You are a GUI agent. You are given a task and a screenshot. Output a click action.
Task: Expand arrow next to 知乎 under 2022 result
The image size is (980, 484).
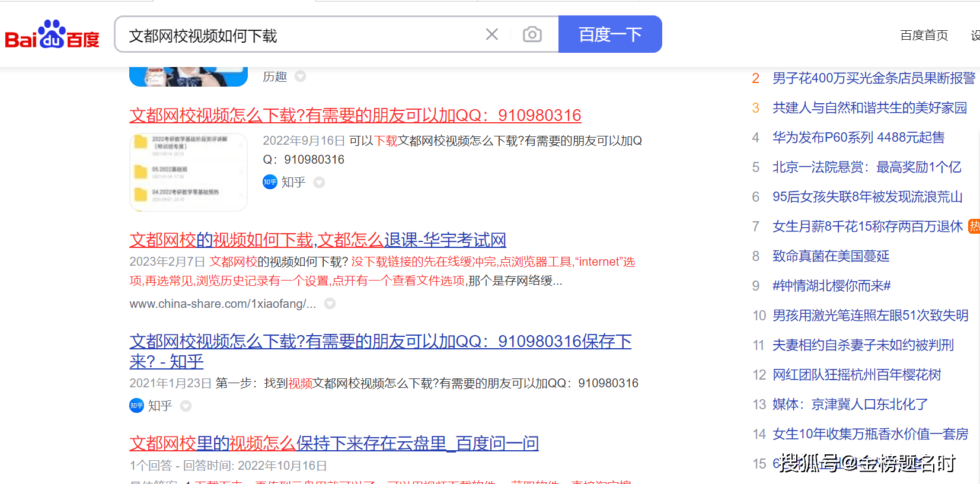tap(319, 183)
